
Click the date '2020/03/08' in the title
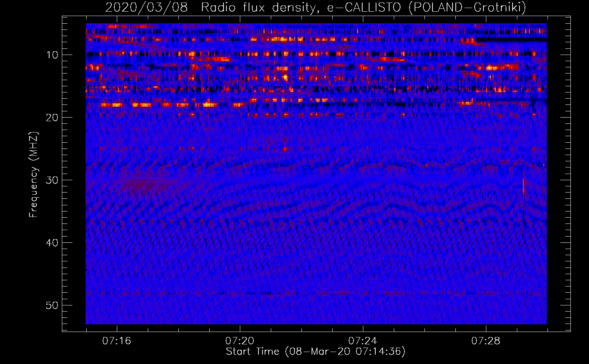click(146, 7)
